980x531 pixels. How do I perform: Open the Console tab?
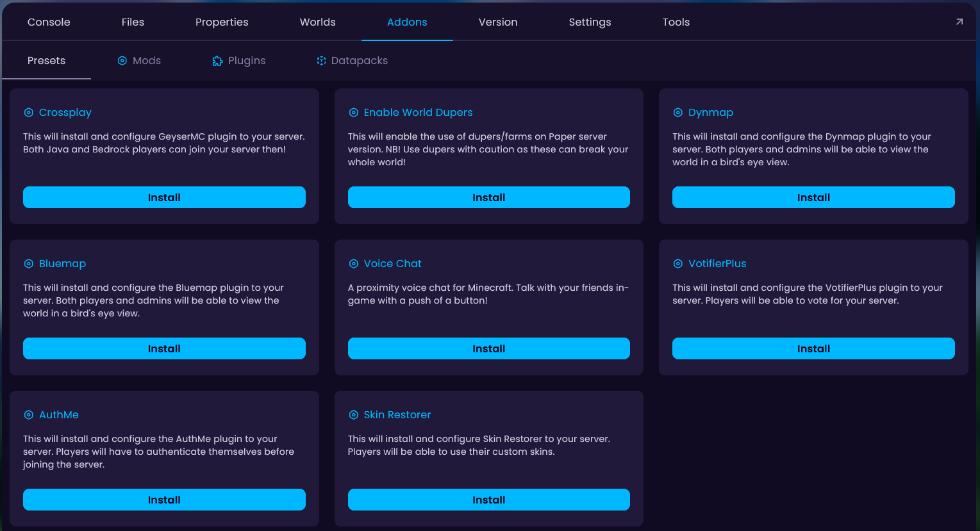tap(49, 22)
